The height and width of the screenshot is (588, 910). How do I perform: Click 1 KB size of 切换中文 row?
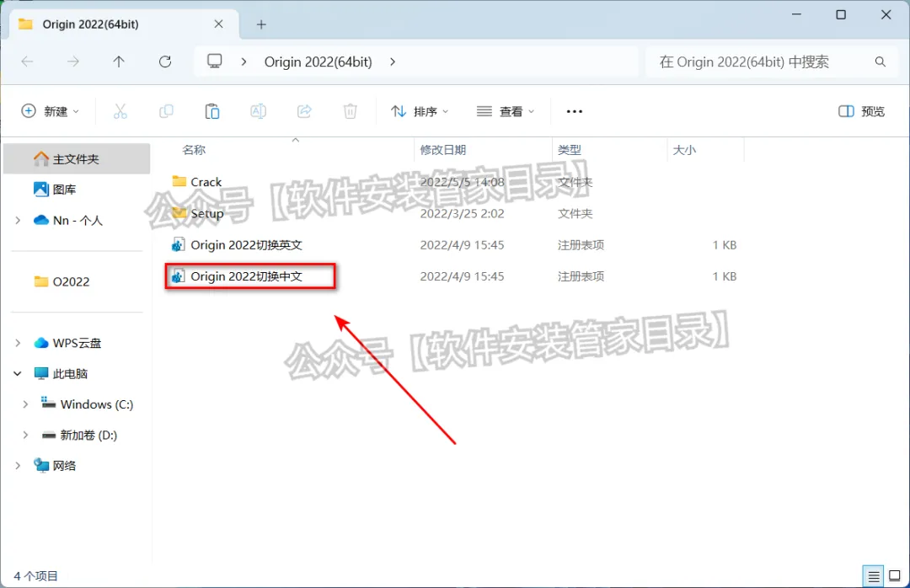click(725, 276)
